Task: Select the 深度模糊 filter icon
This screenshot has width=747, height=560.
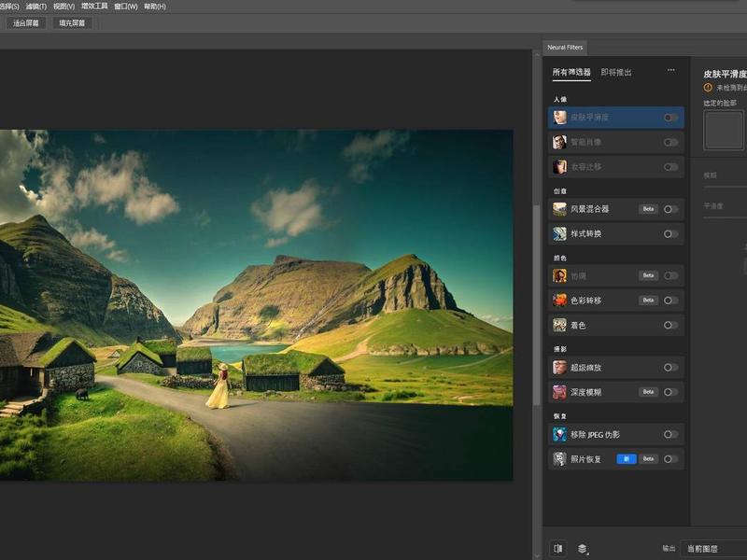Action: 559,392
